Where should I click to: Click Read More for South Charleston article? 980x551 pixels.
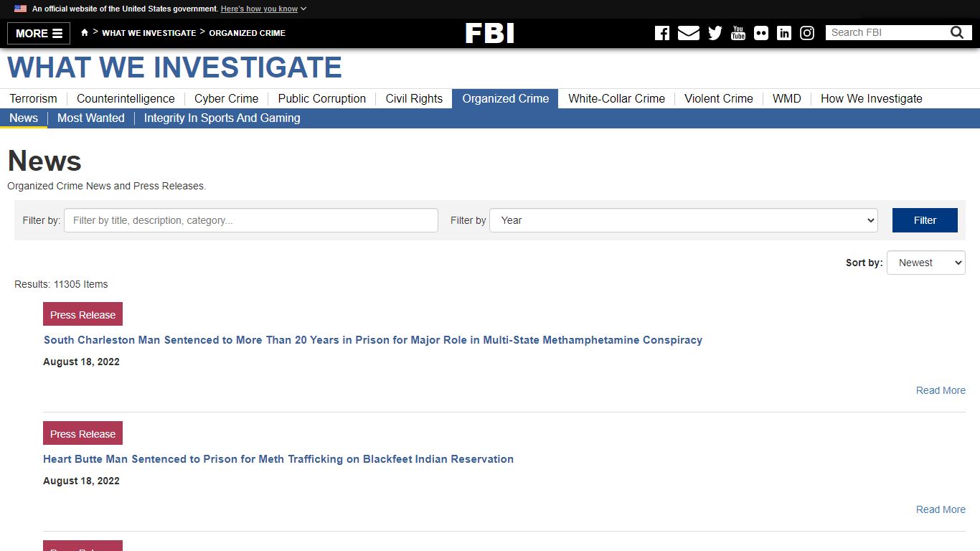[x=941, y=390]
